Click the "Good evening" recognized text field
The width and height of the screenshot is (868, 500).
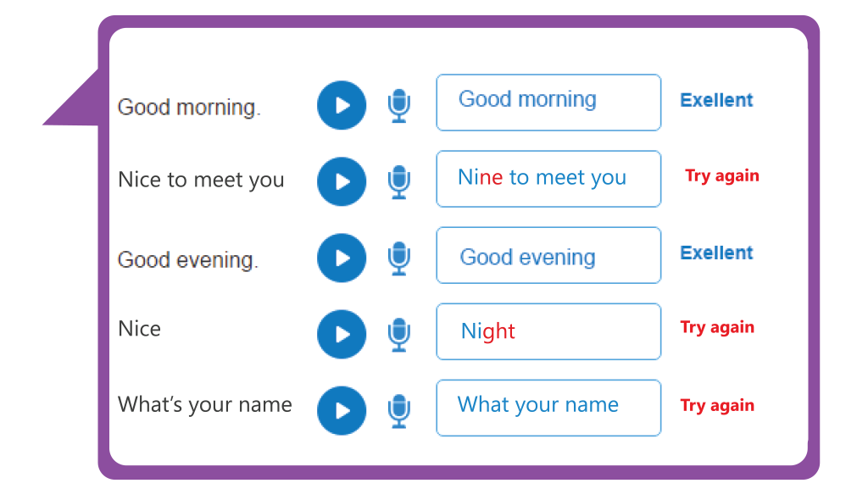tap(548, 255)
